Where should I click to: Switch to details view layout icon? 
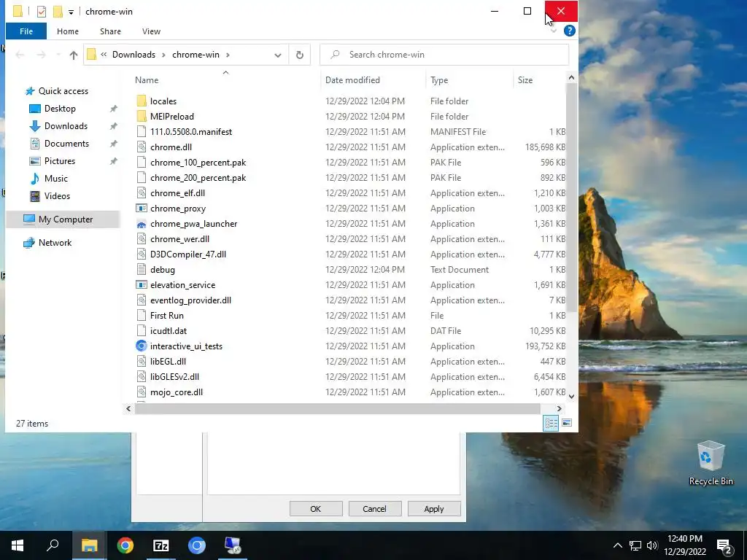[551, 423]
